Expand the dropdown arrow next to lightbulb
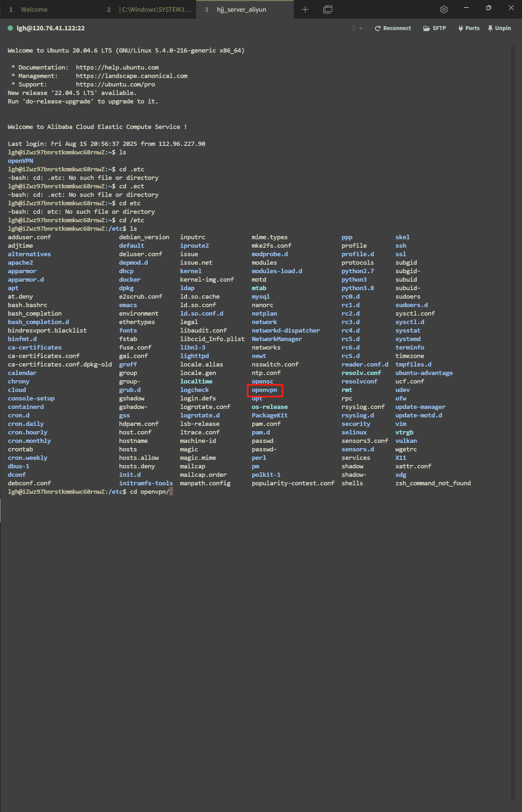Image resolution: width=522 pixels, height=812 pixels. click(x=361, y=28)
